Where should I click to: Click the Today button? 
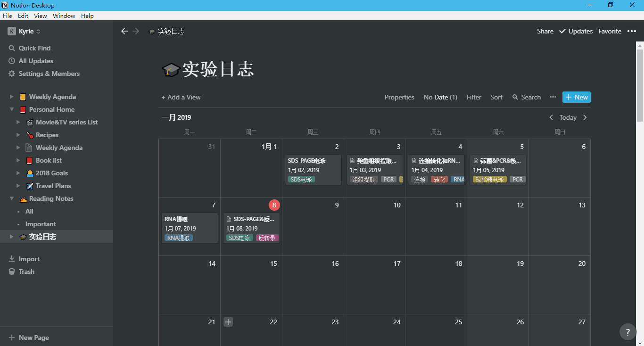click(x=568, y=117)
